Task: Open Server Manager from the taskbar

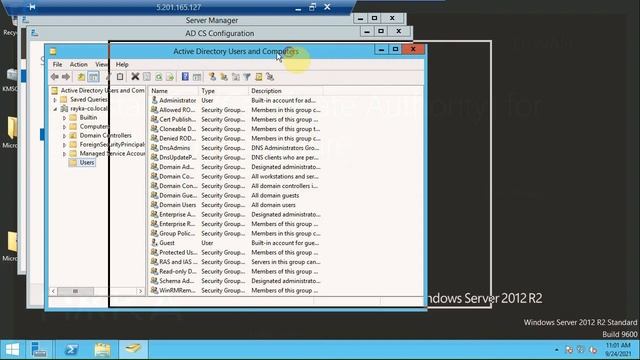Action: click(39, 350)
